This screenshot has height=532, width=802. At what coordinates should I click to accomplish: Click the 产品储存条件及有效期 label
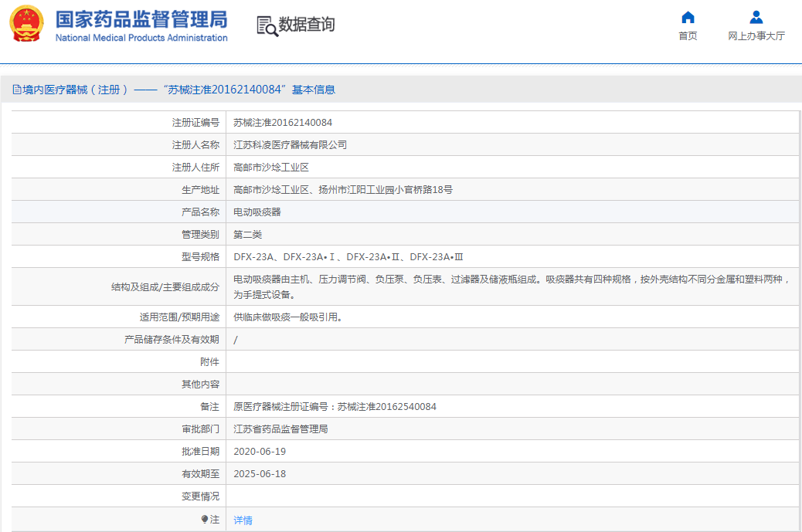(172, 340)
